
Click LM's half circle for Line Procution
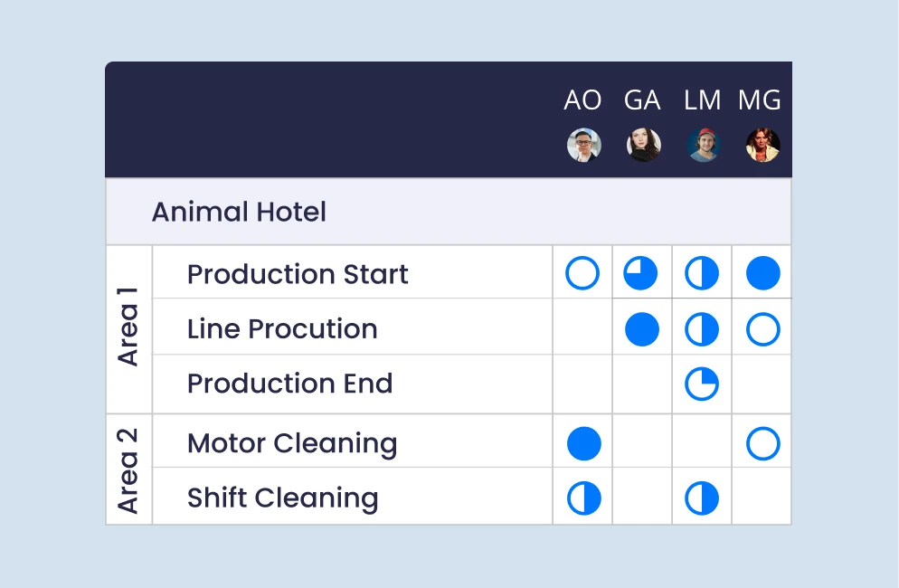702,329
